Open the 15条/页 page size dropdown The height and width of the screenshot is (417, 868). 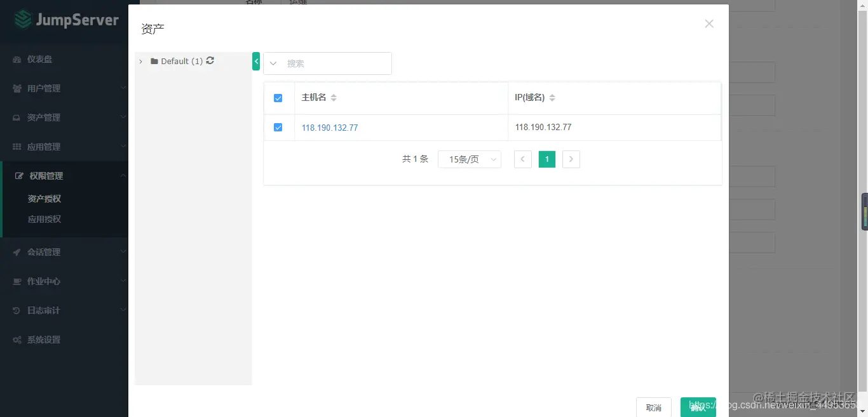470,159
